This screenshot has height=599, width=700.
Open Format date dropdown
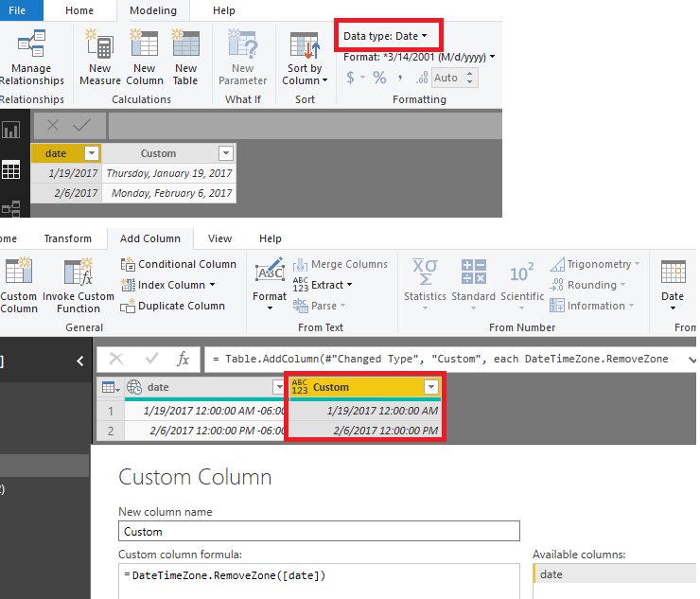pos(419,57)
